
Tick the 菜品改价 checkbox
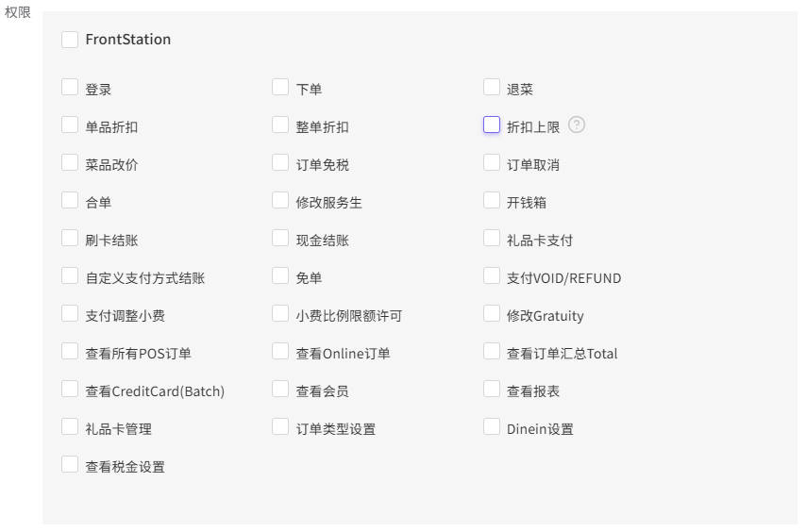(70, 163)
